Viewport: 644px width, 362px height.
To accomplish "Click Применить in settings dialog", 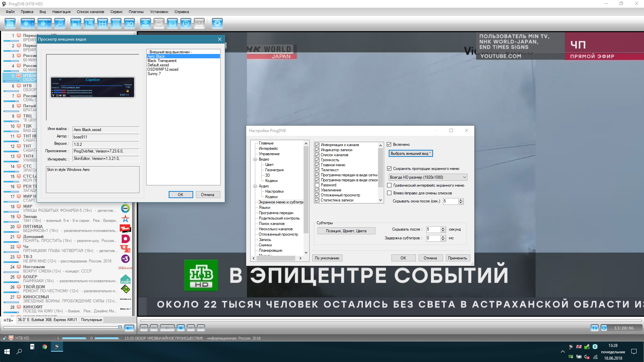I will coord(457,258).
